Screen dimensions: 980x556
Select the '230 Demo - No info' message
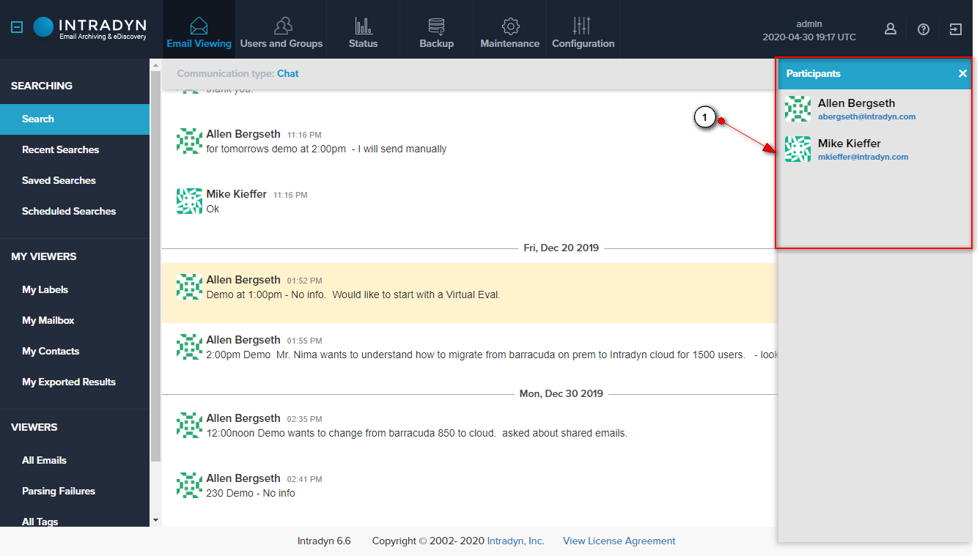[469, 492]
